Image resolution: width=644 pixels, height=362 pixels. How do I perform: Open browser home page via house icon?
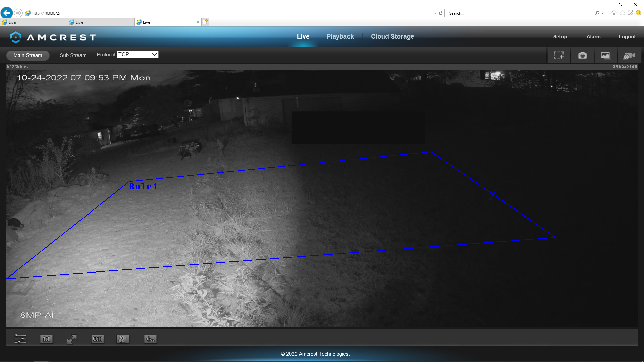[614, 13]
